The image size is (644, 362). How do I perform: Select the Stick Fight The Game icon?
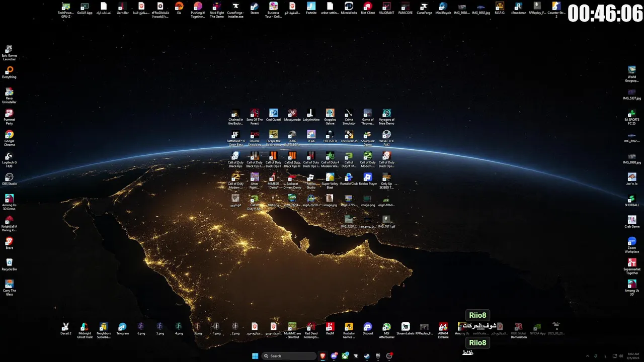[x=217, y=10]
